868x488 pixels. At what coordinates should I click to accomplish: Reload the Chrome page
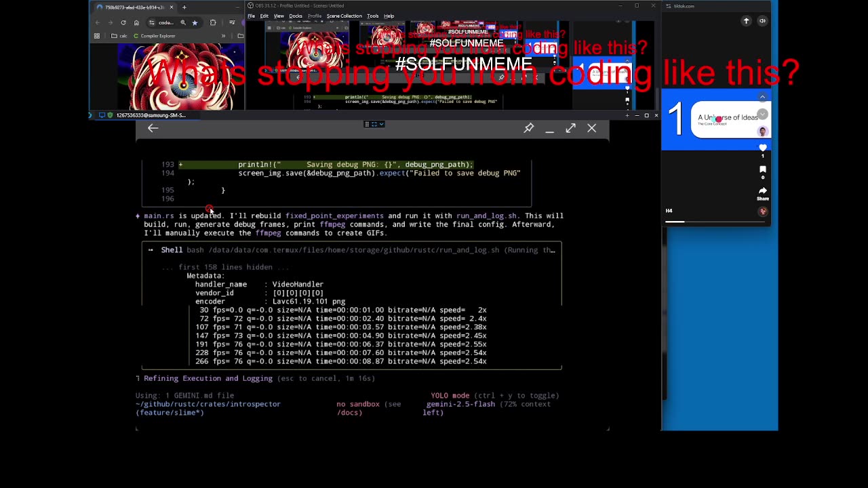tap(123, 22)
